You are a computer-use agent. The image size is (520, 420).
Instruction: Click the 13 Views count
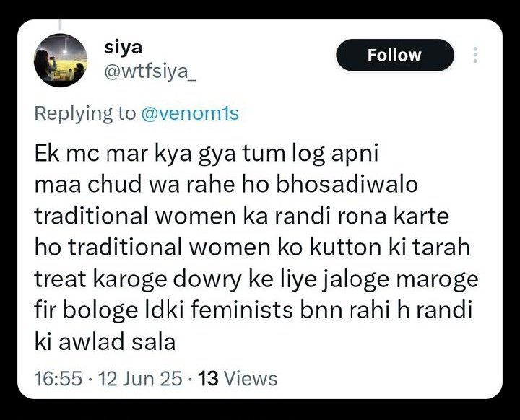coord(238,378)
